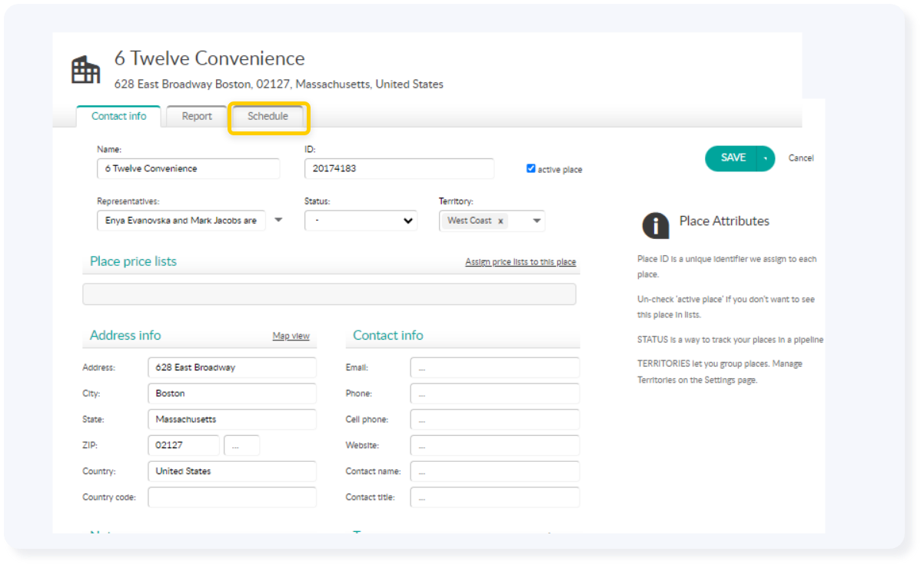
Task: Open the Status dropdown
Action: (361, 221)
